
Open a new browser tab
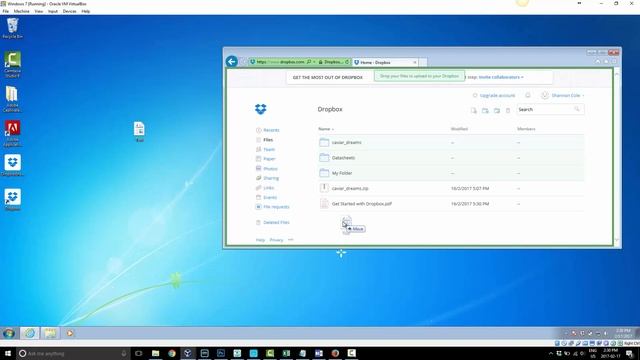(x=423, y=62)
